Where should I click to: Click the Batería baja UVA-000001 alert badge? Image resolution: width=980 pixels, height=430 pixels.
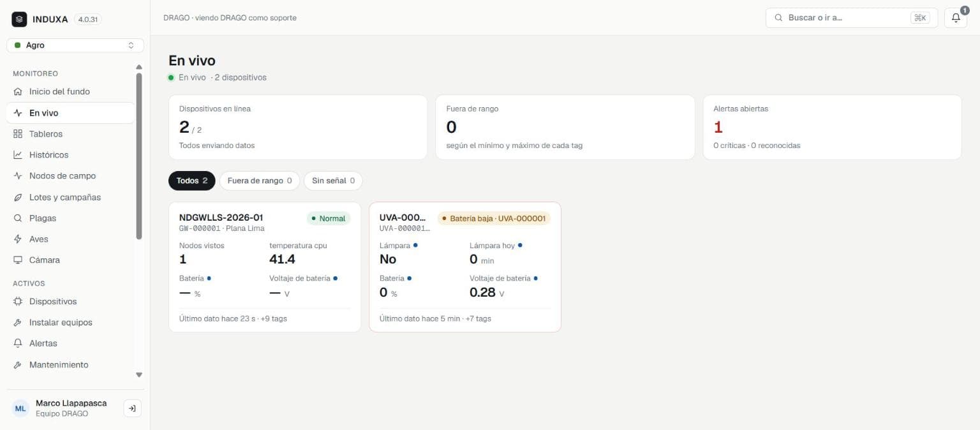point(494,218)
